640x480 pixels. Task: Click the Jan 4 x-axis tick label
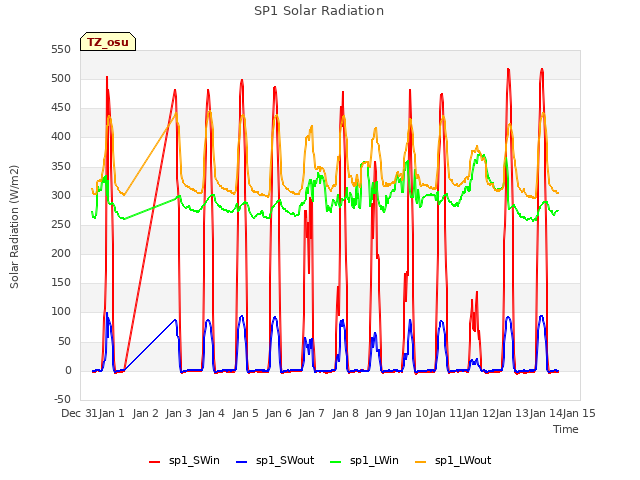212,413
